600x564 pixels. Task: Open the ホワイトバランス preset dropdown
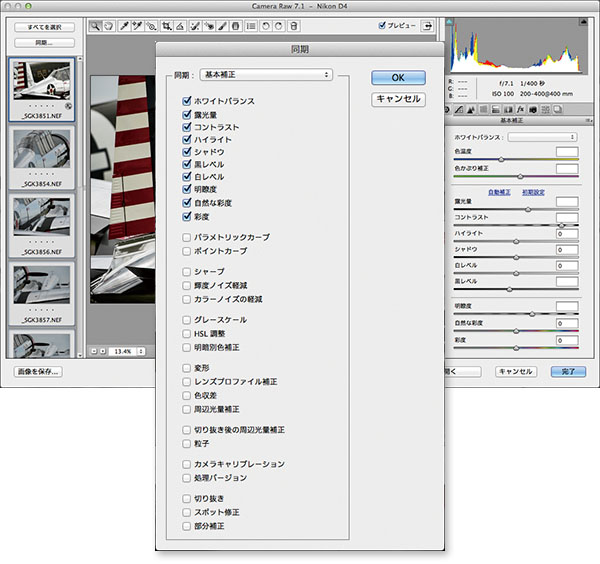[543, 137]
